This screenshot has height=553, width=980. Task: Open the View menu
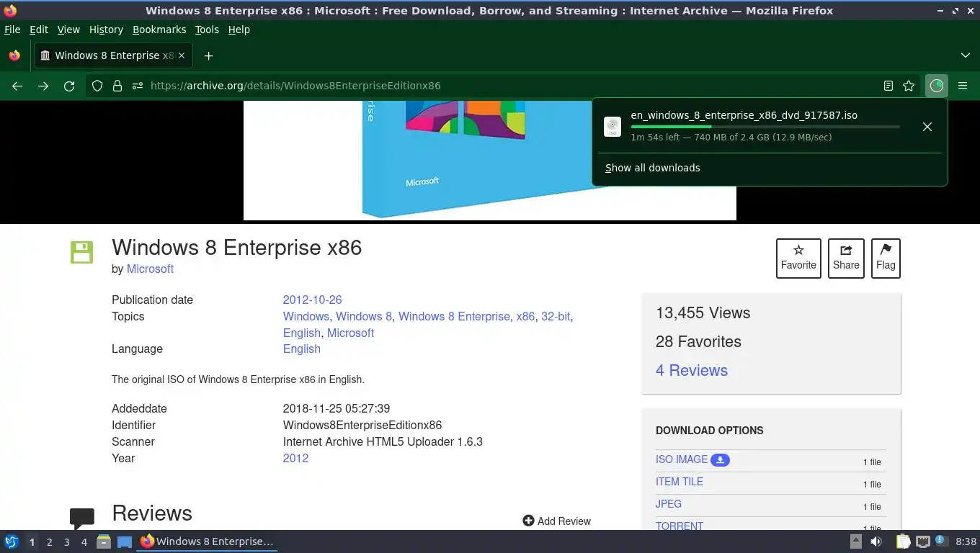coord(68,30)
